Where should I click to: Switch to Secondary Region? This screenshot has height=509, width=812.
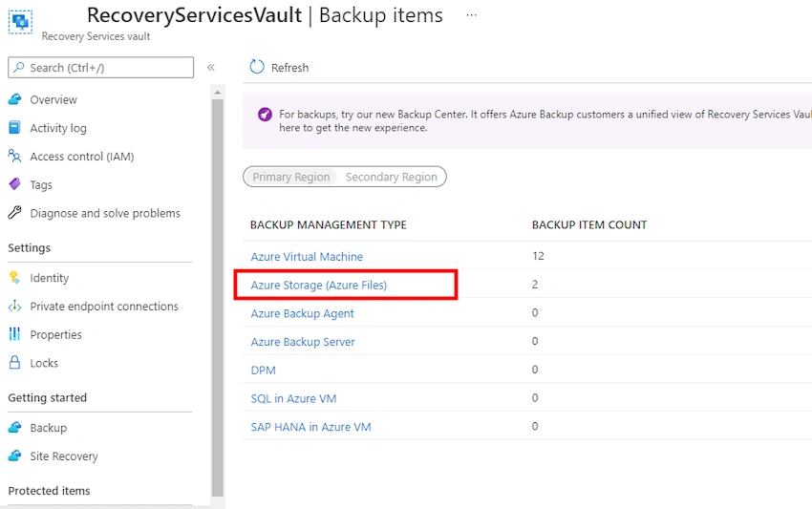pos(392,177)
